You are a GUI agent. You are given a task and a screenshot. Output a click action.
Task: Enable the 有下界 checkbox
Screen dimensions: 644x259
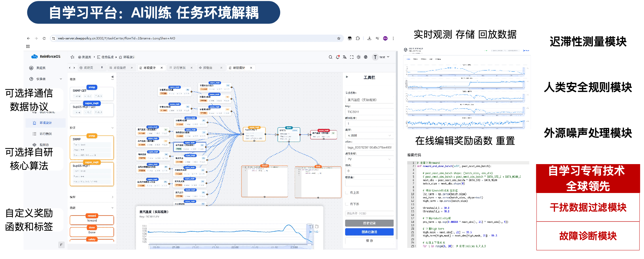(x=346, y=204)
